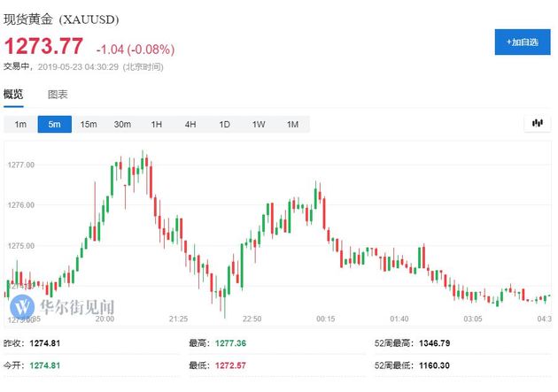The image size is (558, 392).
Task: Select the 1M monthly interval
Action: (x=292, y=125)
